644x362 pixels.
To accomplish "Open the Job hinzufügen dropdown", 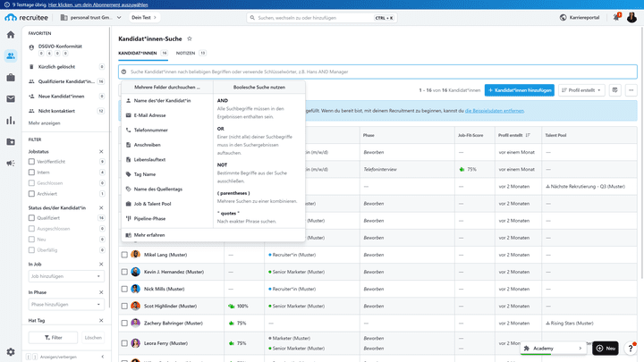I will pos(66,276).
